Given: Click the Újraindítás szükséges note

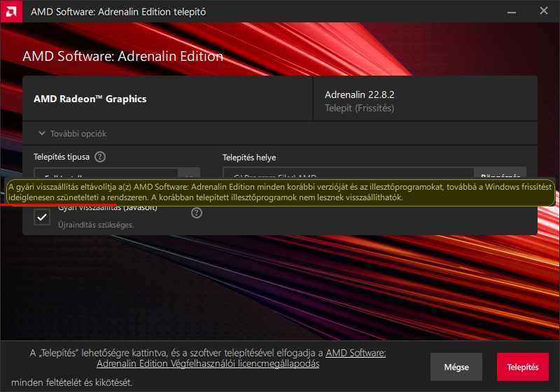Looking at the screenshot, I should (x=96, y=225).
